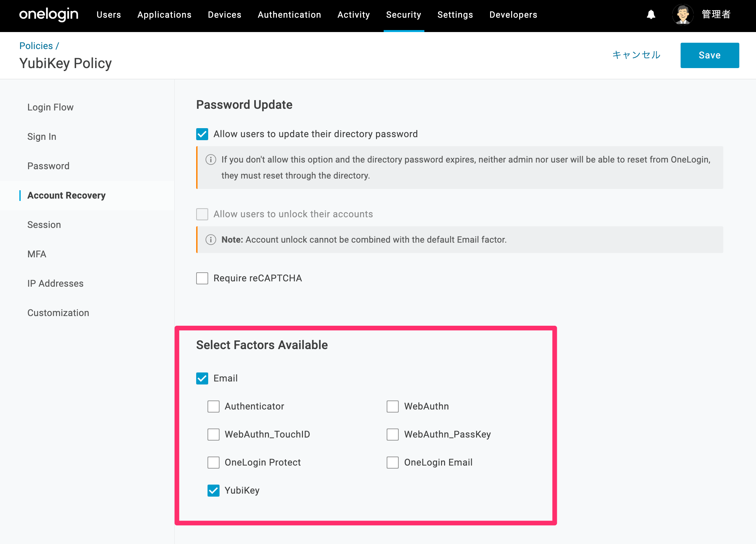Open the Devices menu

pos(225,15)
